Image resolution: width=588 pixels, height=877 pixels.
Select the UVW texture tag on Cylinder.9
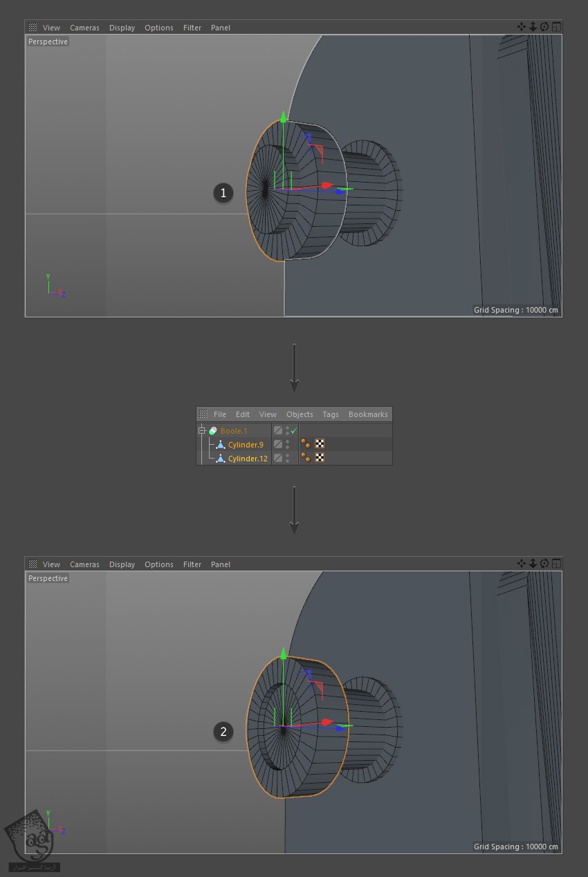[x=320, y=444]
